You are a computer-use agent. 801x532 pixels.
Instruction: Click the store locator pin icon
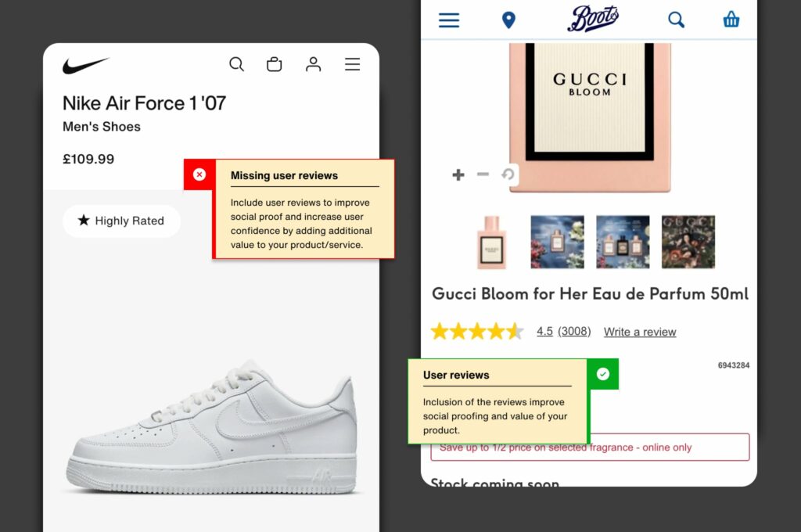click(508, 20)
